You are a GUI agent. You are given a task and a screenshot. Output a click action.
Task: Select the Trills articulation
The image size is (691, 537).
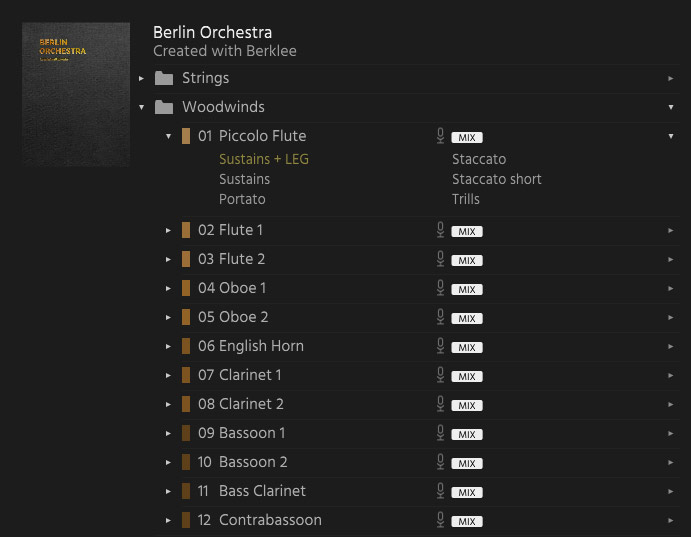pos(465,199)
